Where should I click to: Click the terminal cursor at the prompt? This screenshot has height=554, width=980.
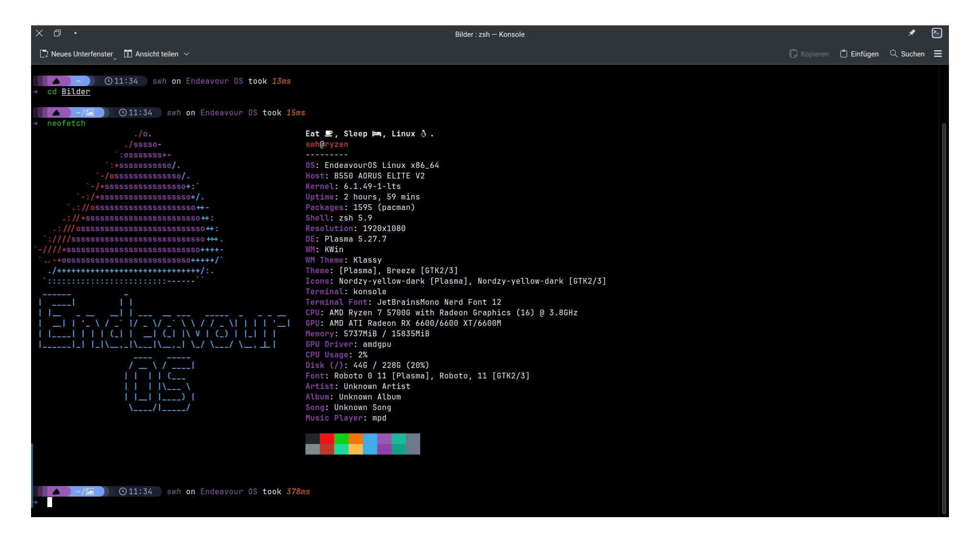[x=50, y=502]
